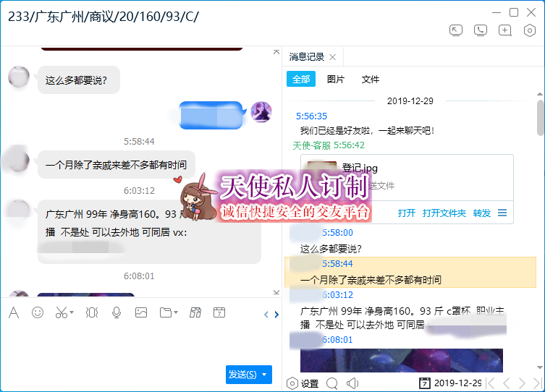Image resolution: width=545 pixels, height=392 pixels.
Task: Switch to the 全部 filter tab
Action: tap(301, 79)
